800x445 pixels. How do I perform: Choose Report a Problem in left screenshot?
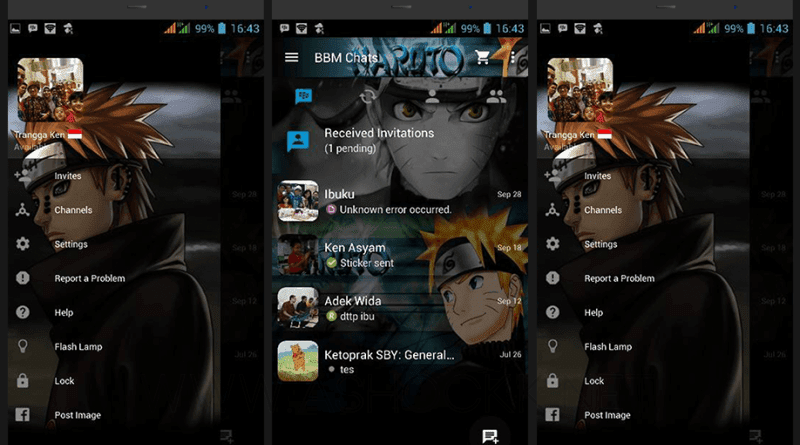click(x=90, y=278)
